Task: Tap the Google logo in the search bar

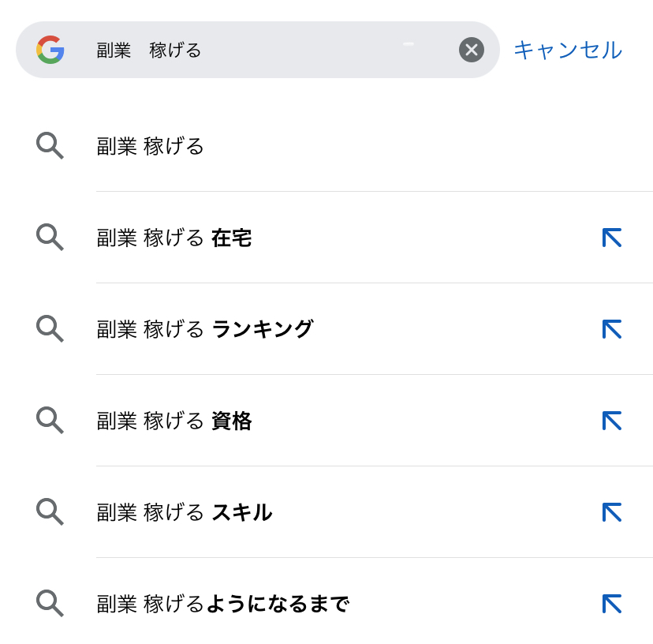Action: (x=50, y=50)
